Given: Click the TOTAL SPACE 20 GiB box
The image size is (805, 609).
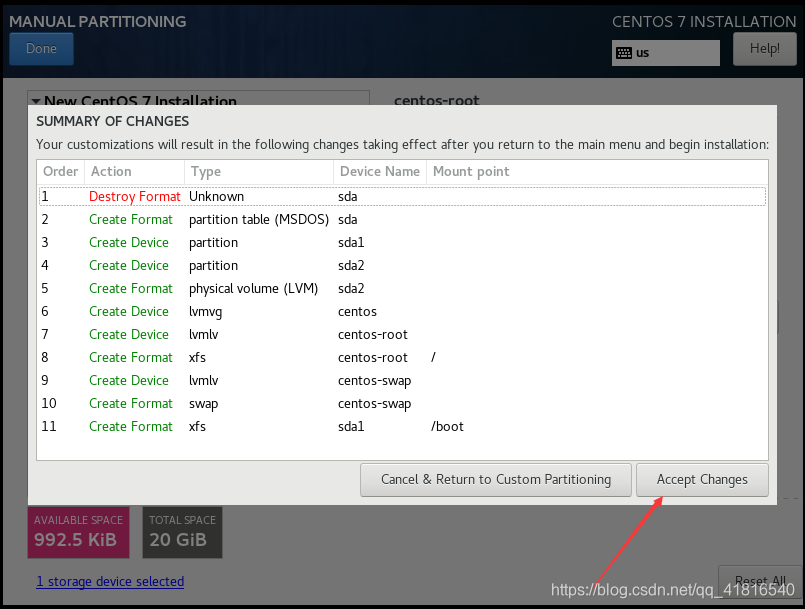Looking at the screenshot, I should coord(182,532).
